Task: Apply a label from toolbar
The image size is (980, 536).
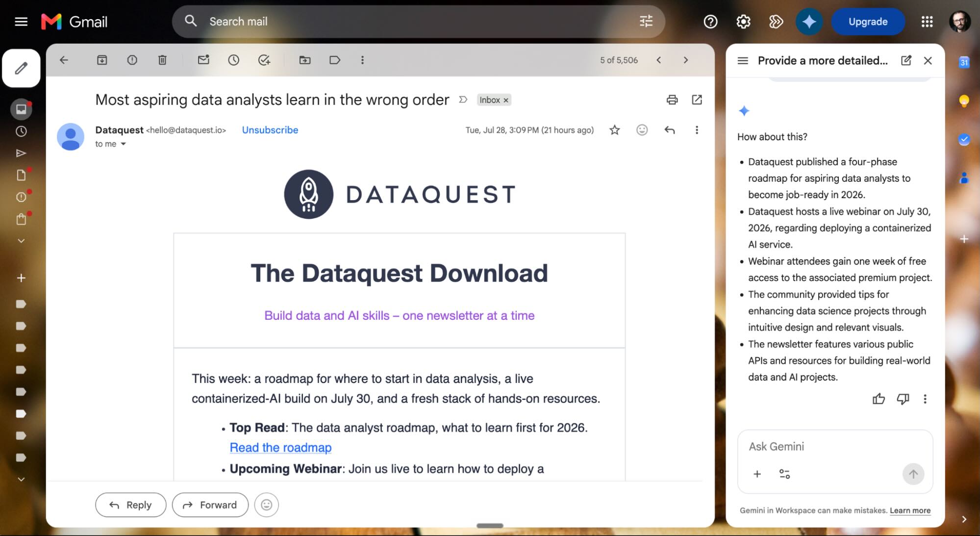Action: pos(335,60)
